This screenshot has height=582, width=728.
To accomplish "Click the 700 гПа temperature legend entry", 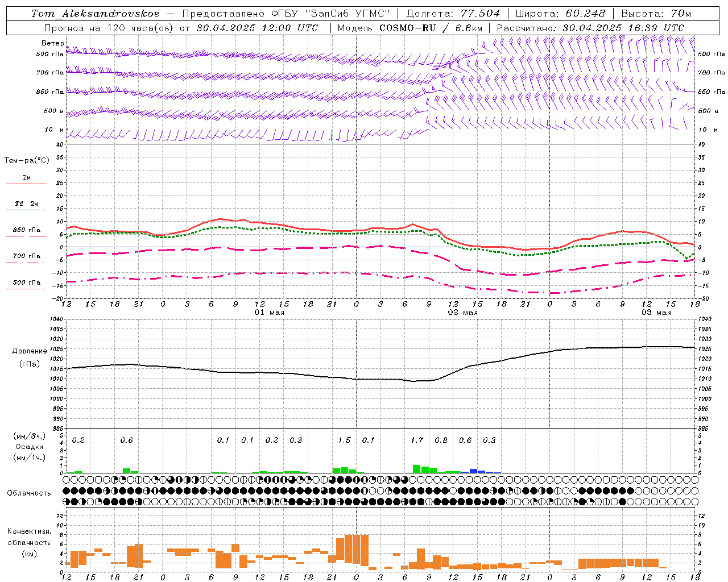I will (27, 256).
